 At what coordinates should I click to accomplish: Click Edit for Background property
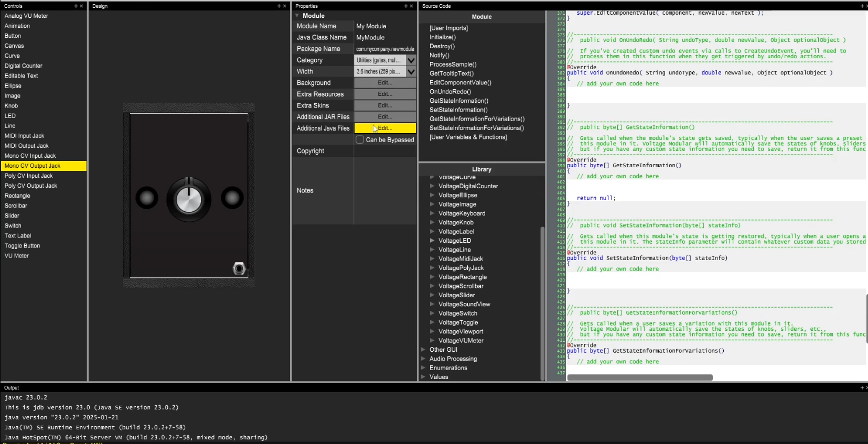click(x=385, y=83)
